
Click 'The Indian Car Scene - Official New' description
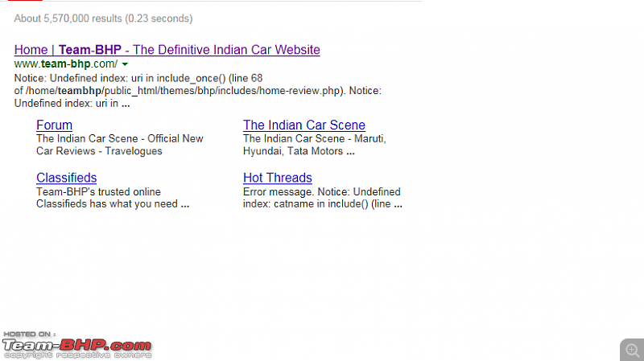(119, 138)
